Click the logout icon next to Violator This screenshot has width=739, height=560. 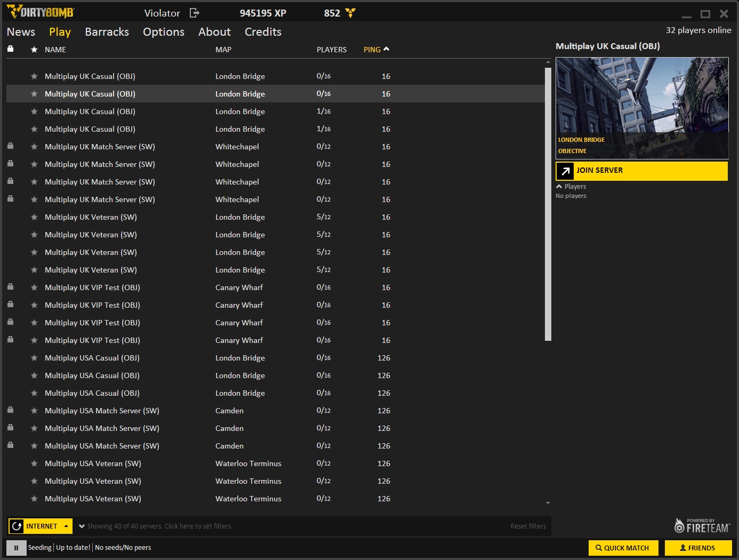tap(195, 13)
